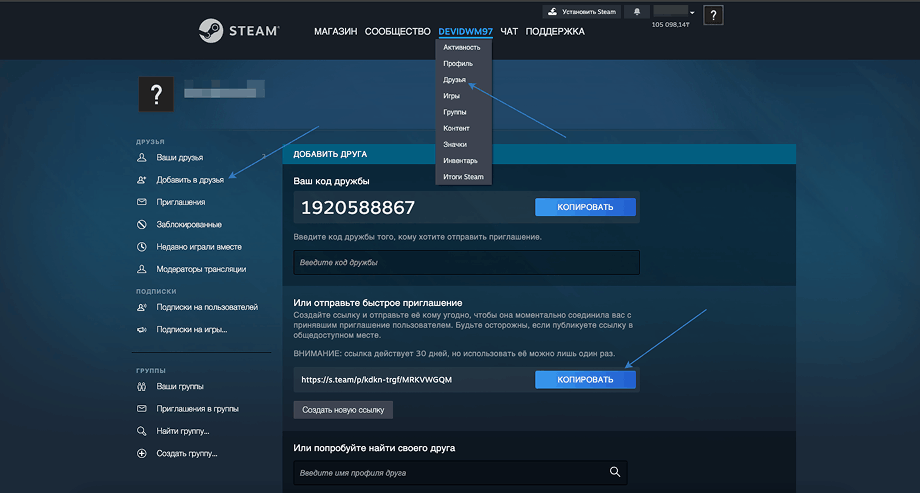Viewport: 920px width, 493px height.
Task: Click the Подписки на игры megaphone icon
Action: coord(141,330)
